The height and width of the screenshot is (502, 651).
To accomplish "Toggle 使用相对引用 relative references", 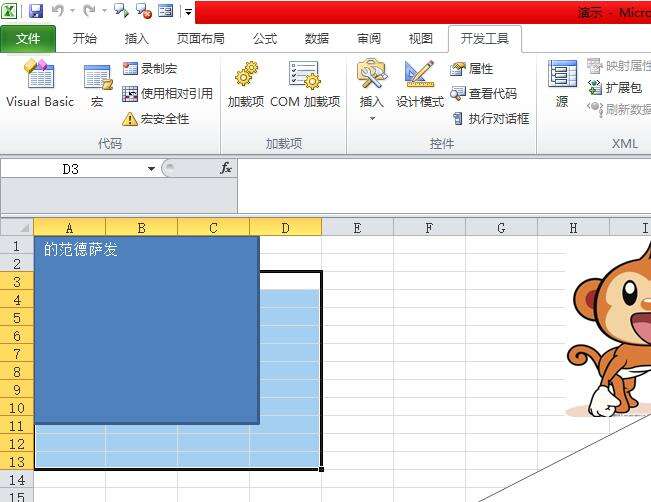I will [167, 94].
